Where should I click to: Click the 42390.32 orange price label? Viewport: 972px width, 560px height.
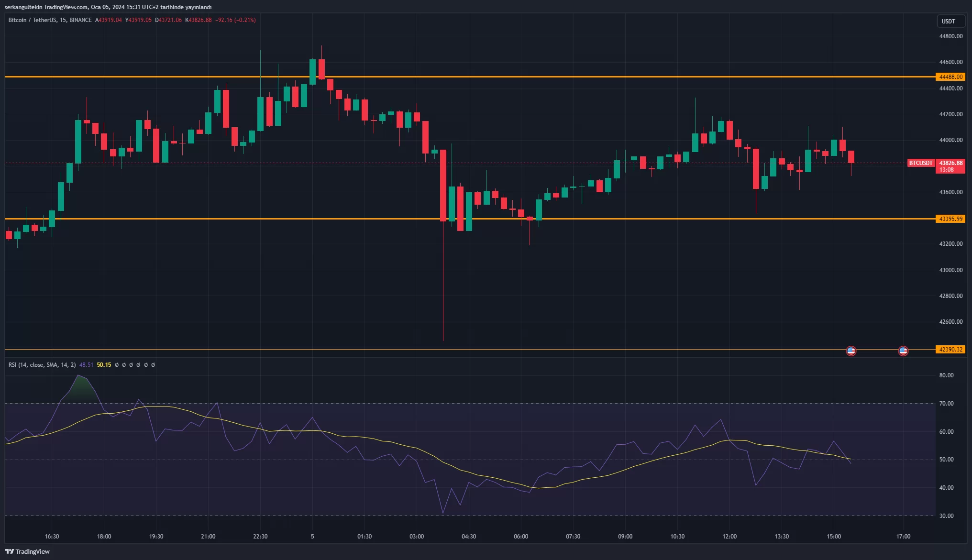click(x=950, y=349)
